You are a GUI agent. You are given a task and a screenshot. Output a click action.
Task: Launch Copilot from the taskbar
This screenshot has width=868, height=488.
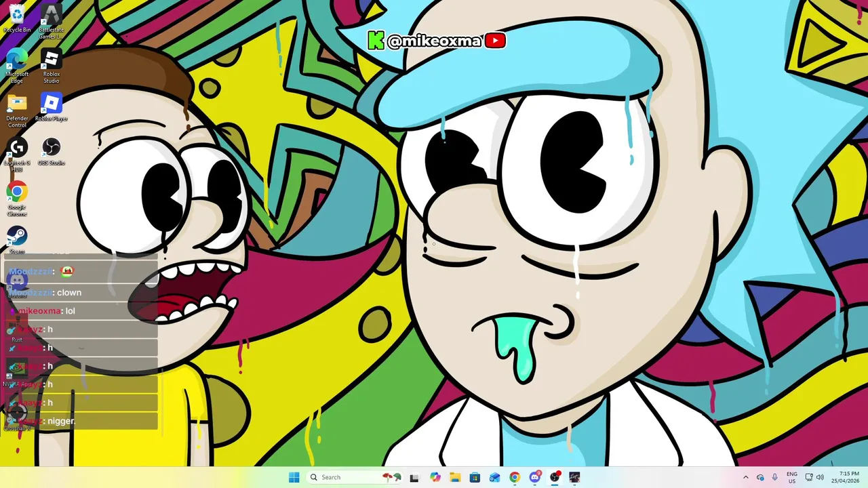point(435,477)
